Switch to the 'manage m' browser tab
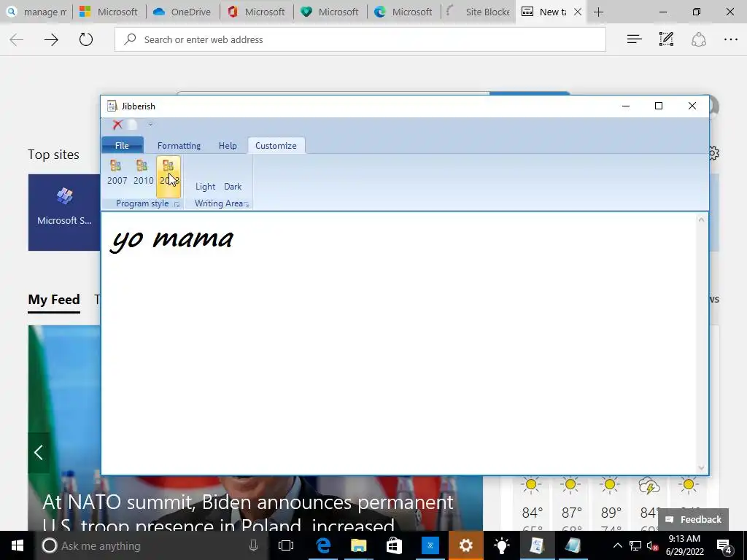The image size is (747, 560). pos(36,12)
